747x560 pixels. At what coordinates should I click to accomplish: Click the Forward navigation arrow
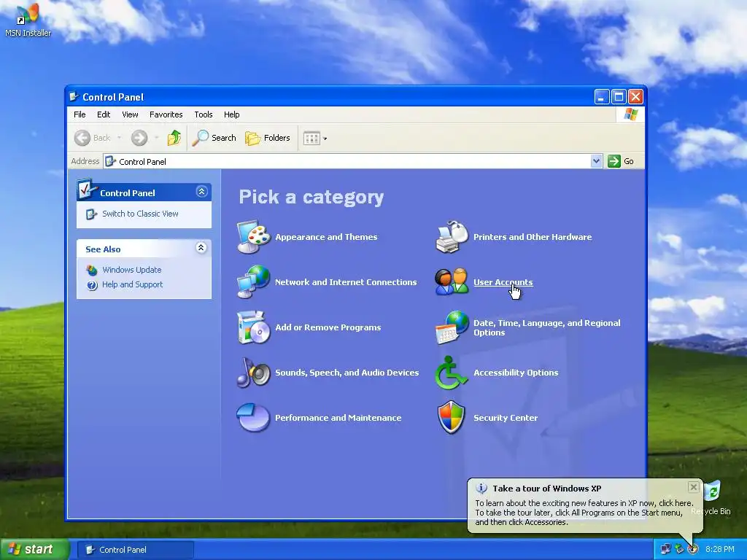tap(139, 138)
